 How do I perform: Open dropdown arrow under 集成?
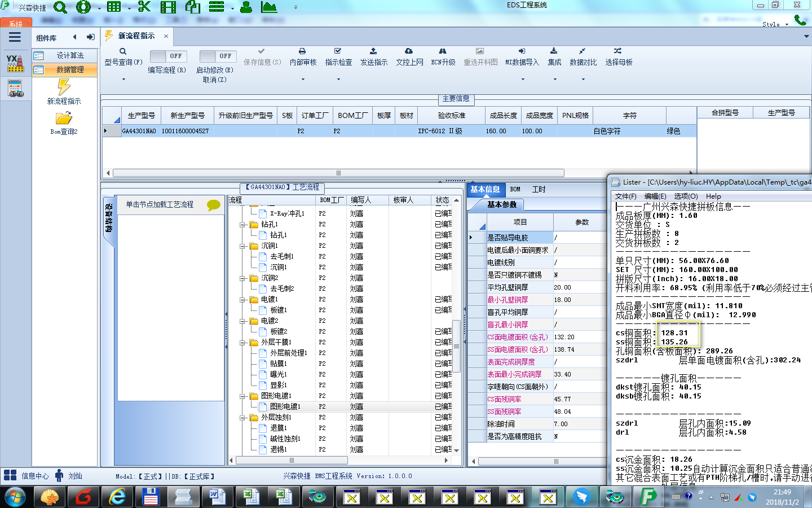pos(554,80)
